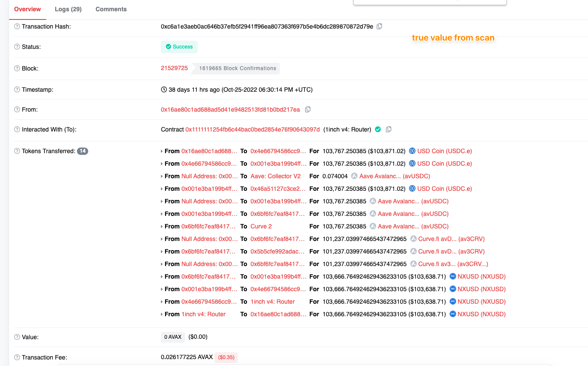Click help icon next to Status
Viewport: 588px width, 366px height.
click(x=17, y=47)
